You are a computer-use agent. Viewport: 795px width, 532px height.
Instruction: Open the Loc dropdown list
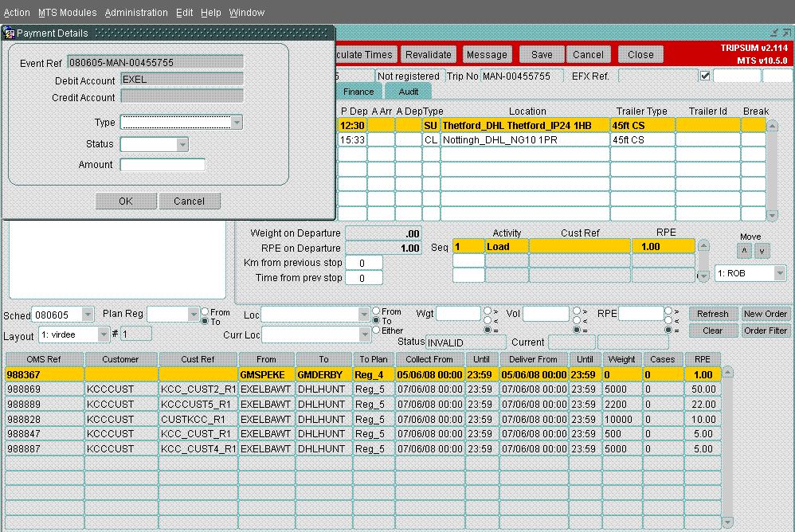click(x=364, y=315)
